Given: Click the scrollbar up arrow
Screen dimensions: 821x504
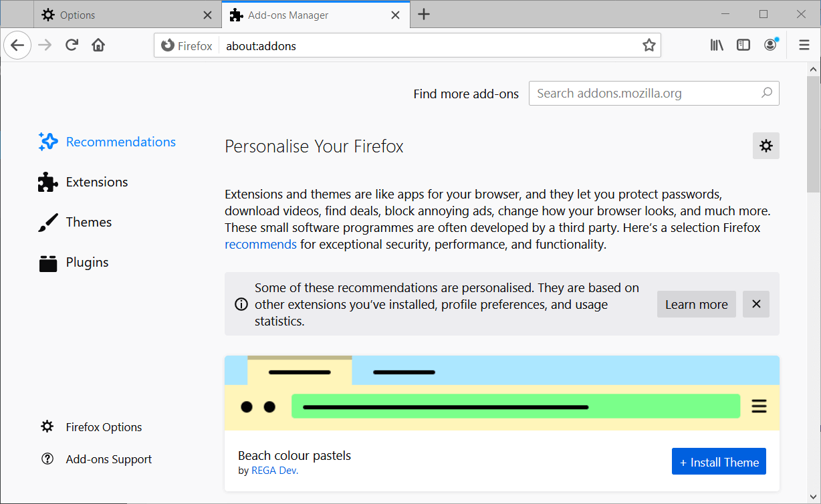Looking at the screenshot, I should (x=814, y=69).
